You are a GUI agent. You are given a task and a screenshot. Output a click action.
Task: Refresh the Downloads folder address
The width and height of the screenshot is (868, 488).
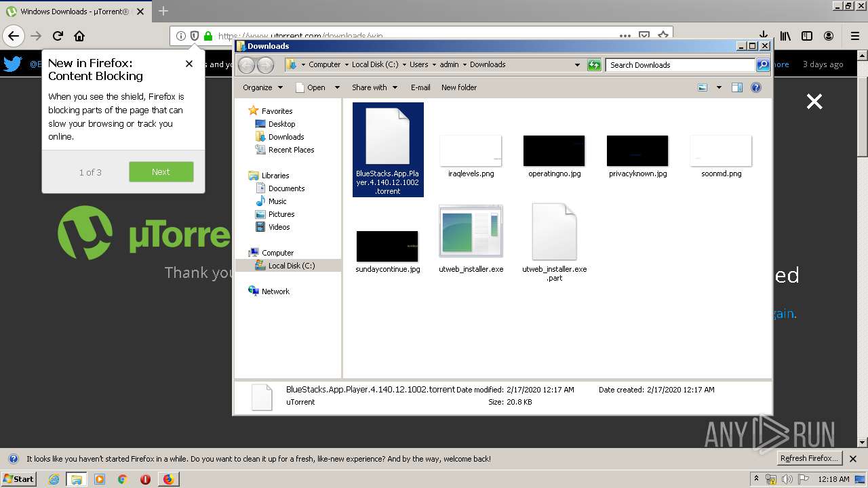coord(594,65)
